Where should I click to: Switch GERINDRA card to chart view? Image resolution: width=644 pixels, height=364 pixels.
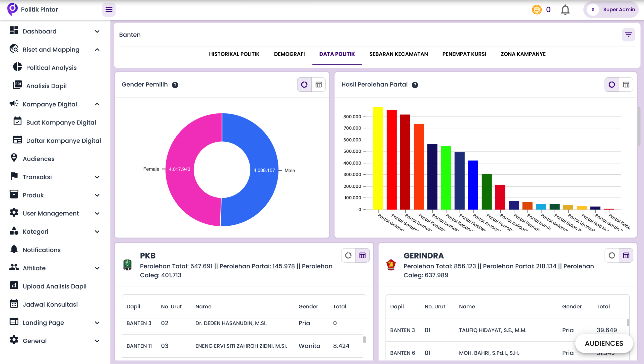612,256
